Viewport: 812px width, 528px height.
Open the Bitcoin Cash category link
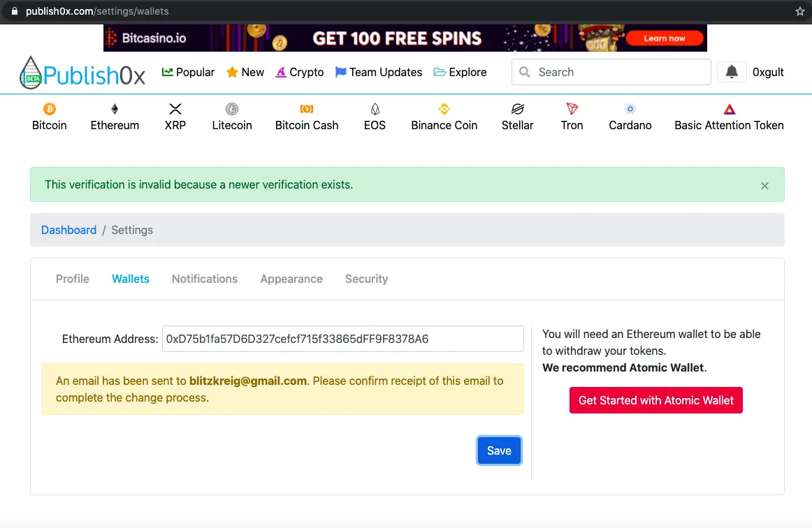point(307,125)
